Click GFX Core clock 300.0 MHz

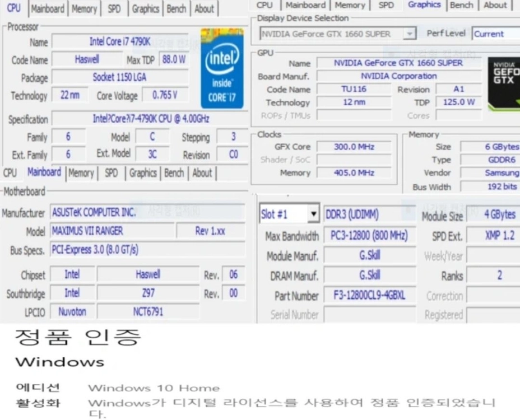[x=354, y=147]
